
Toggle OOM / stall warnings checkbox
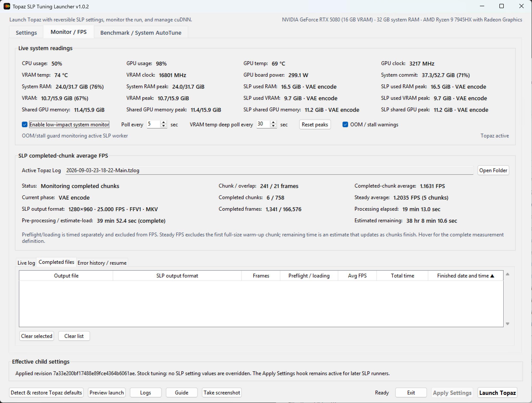(x=345, y=124)
